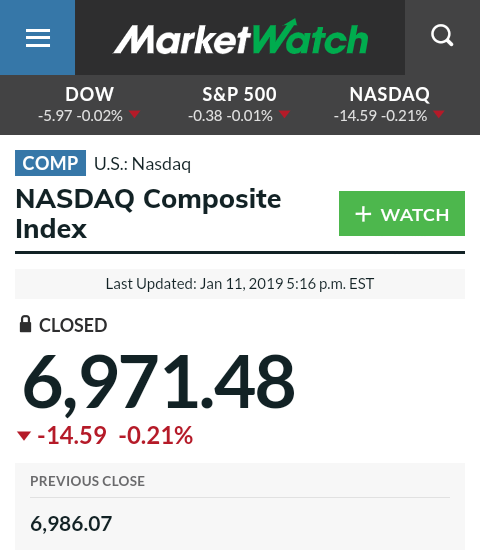Select the COMP ticker badge
480x559 pixels.
click(50, 163)
